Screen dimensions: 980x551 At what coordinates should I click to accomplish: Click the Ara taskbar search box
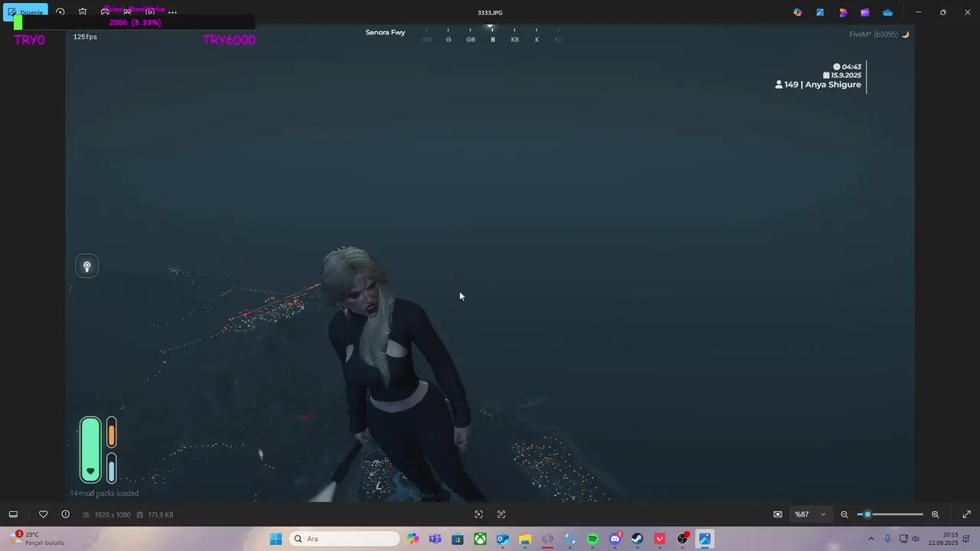[x=345, y=539]
